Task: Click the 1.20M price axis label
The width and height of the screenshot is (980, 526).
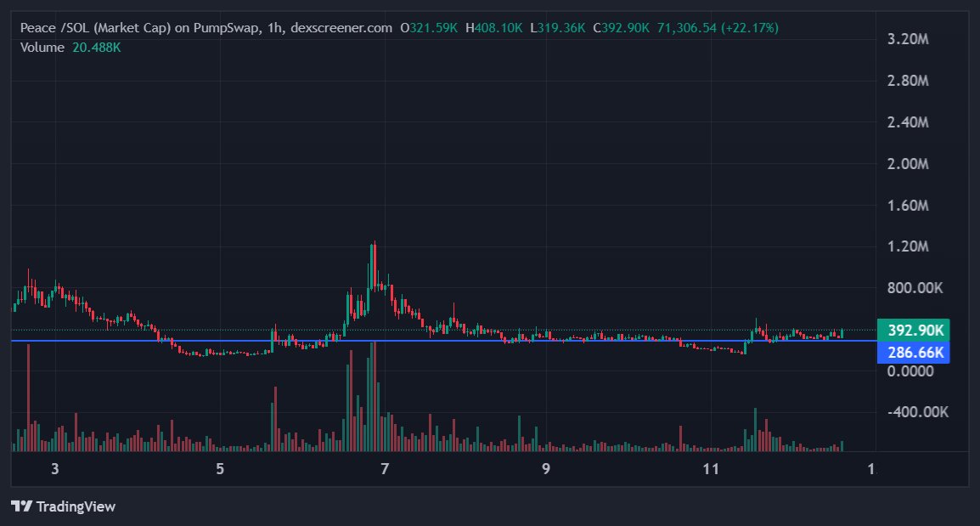Action: tap(908, 246)
